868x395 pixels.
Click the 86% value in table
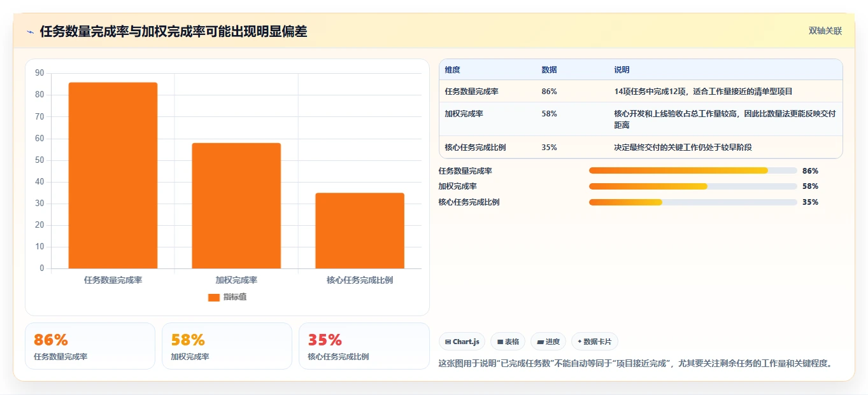coord(549,92)
